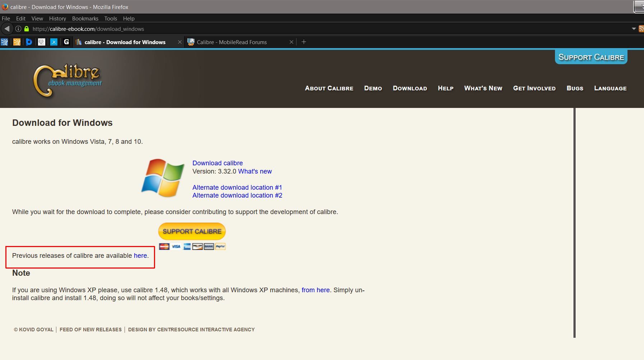Click the PayPal payment icon

[220, 246]
